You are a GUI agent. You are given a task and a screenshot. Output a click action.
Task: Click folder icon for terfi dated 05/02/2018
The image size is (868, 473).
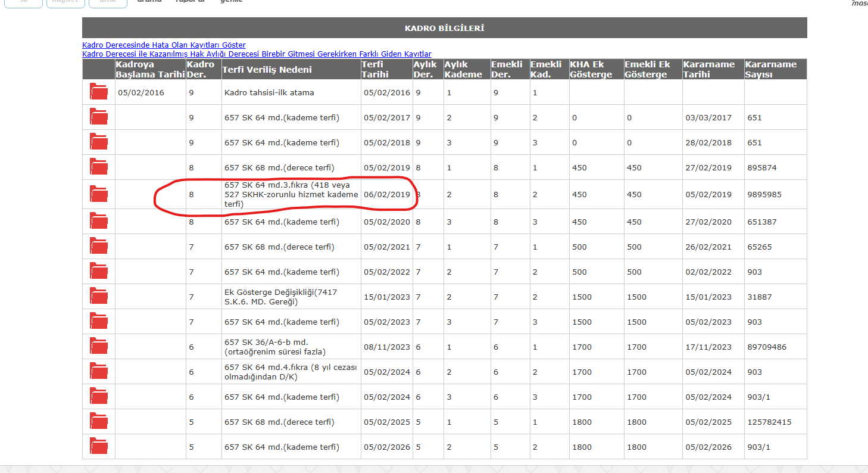[x=99, y=142]
